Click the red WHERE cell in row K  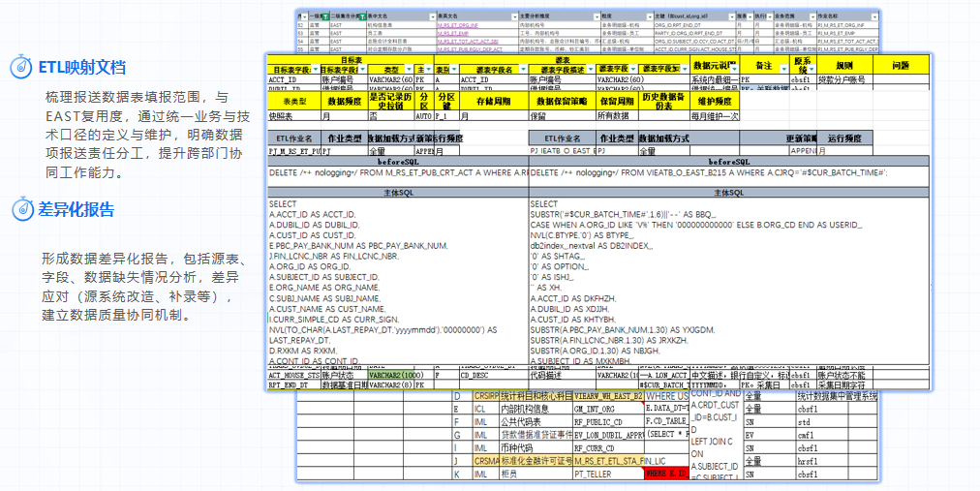tap(666, 474)
